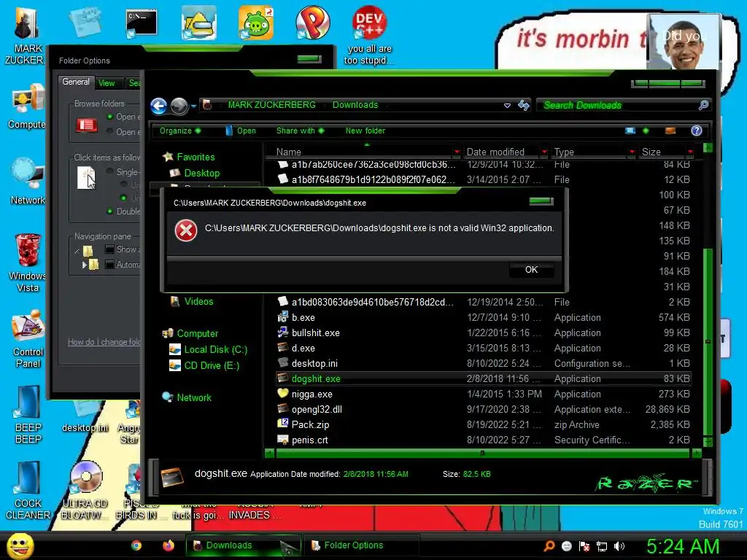
Task: Select the d.exe file
Action: click(303, 348)
